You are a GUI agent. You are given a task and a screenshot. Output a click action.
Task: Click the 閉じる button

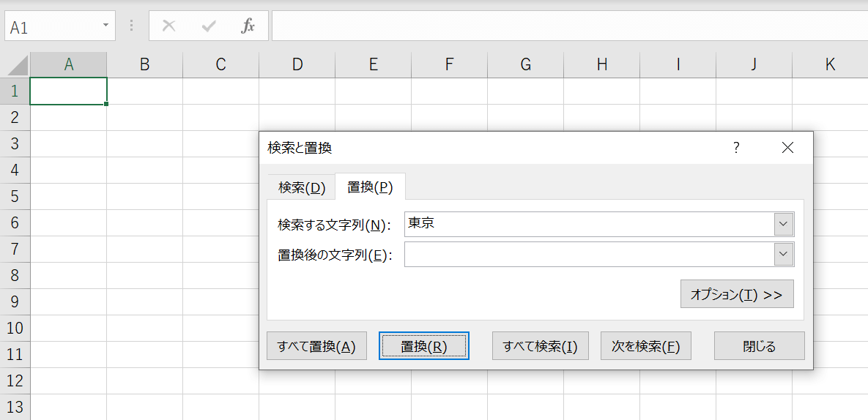pyautogui.click(x=759, y=346)
